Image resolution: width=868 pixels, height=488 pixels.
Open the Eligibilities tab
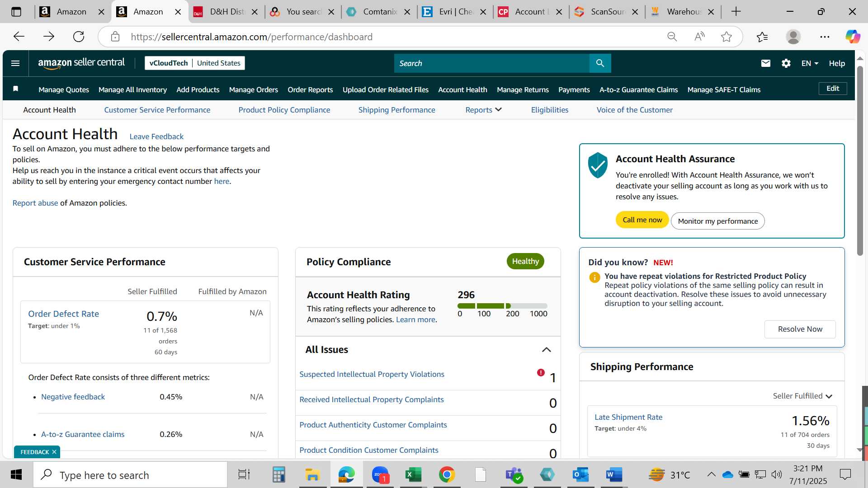click(550, 110)
